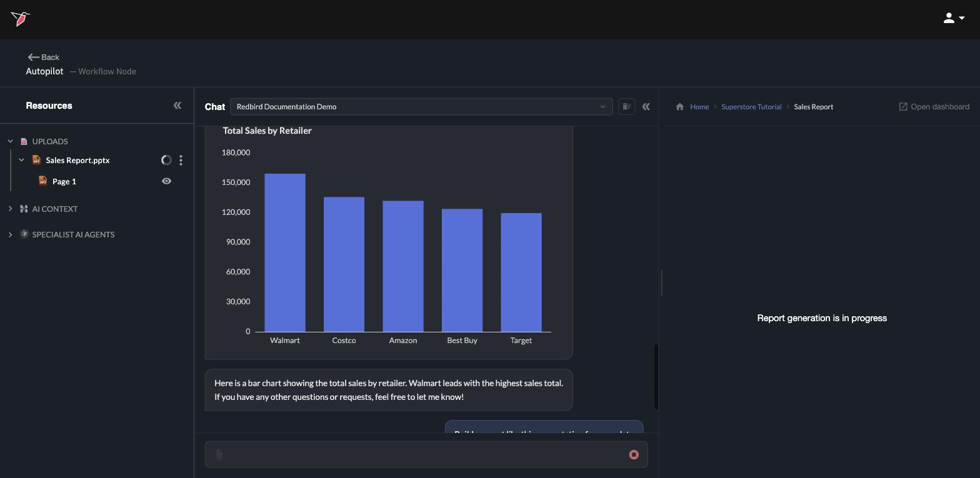980x478 pixels.
Task: Click the 150,000 axis value
Action: 236,182
